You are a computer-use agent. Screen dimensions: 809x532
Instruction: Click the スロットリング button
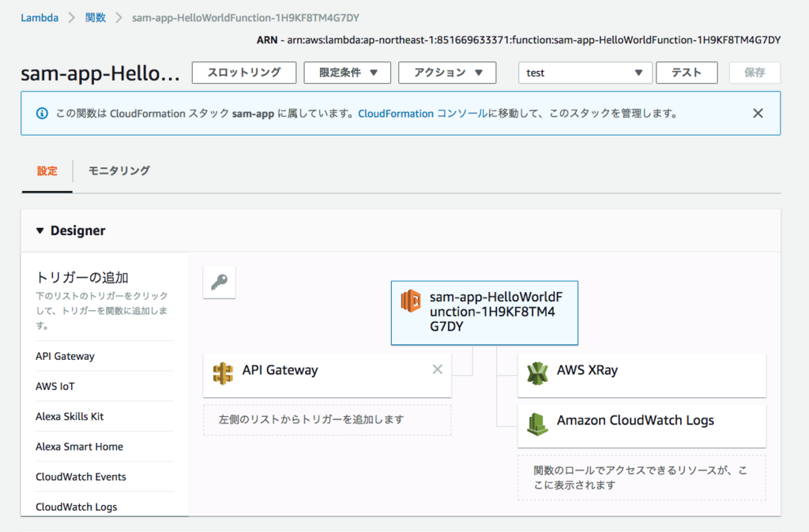coord(244,73)
